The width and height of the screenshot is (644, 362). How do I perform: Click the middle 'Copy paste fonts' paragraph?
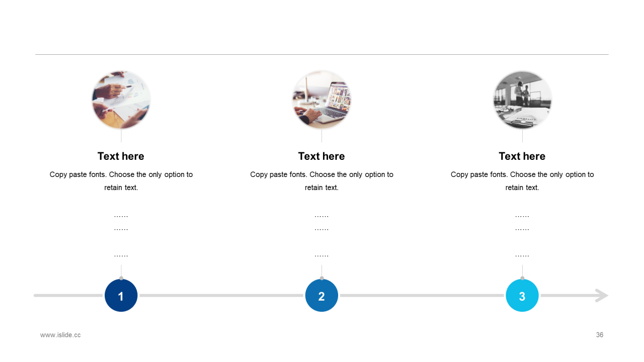click(321, 181)
